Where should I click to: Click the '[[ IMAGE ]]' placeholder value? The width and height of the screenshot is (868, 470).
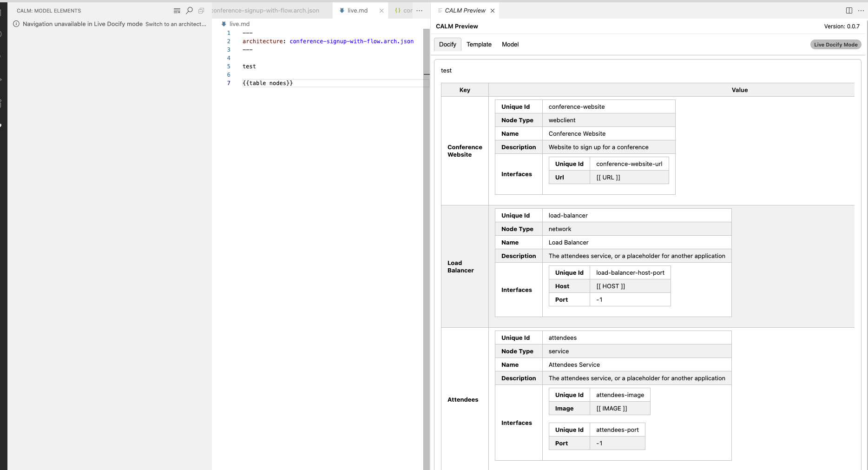[x=612, y=408]
